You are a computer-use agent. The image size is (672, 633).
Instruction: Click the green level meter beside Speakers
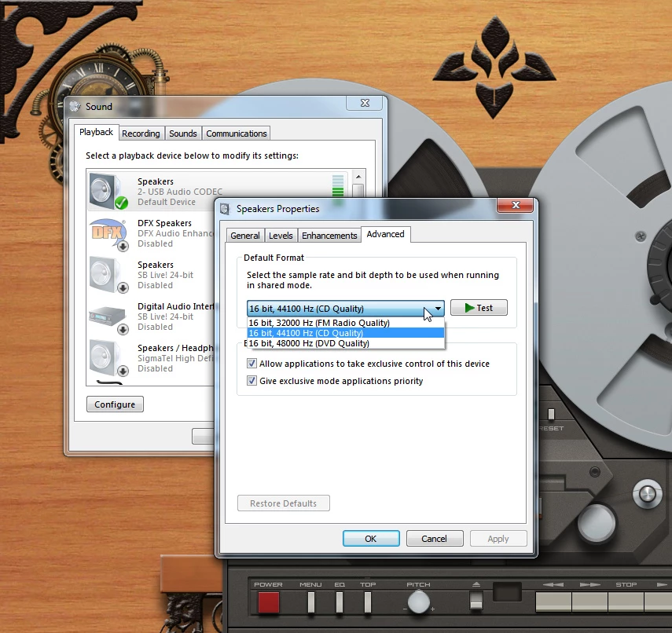[x=338, y=186]
